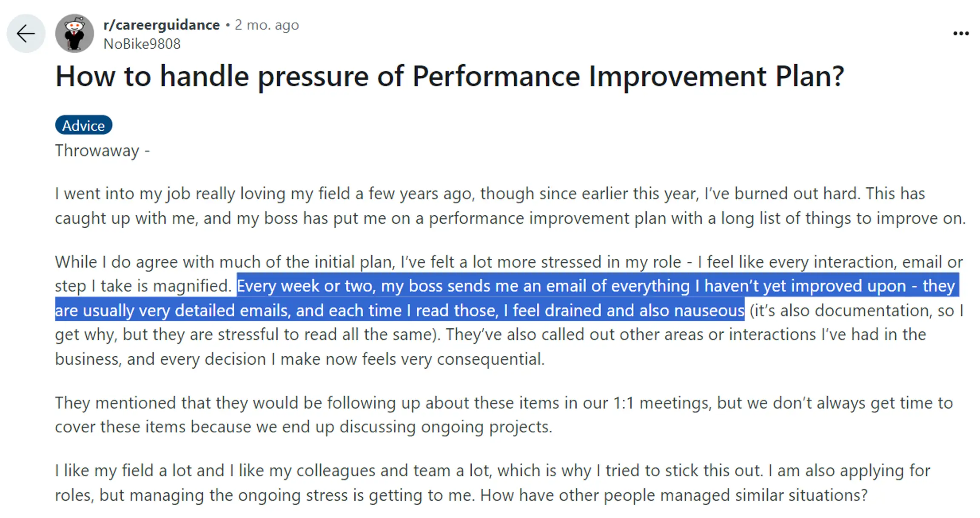Open the r/careerguidance subreddit link
980x518 pixels.
click(161, 24)
